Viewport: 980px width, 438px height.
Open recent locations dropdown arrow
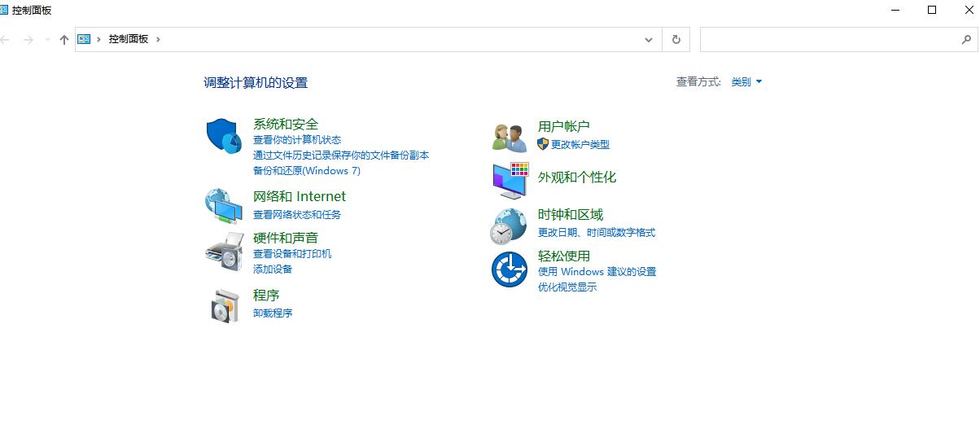[47, 39]
